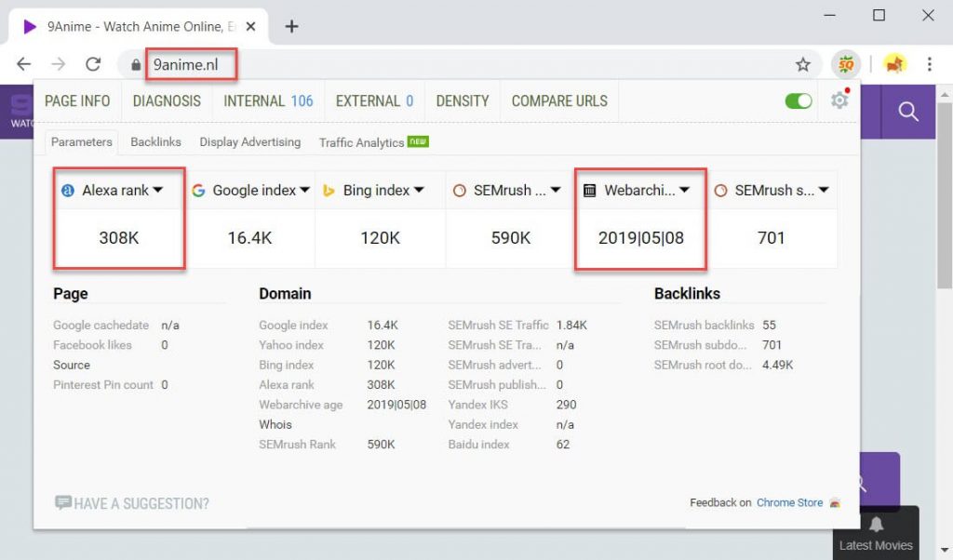The height and width of the screenshot is (560, 953).
Task: View site security lock icon
Action: click(x=136, y=64)
